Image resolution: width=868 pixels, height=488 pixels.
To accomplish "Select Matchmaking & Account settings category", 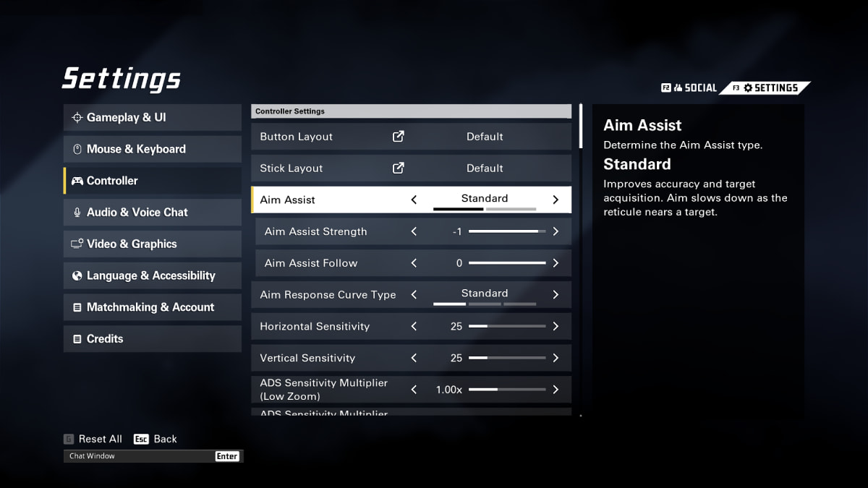I will point(152,307).
